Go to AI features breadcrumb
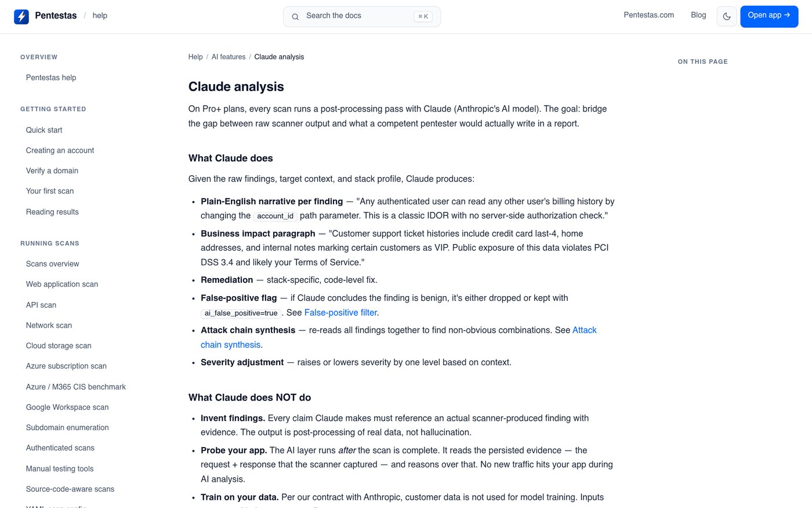 [229, 57]
